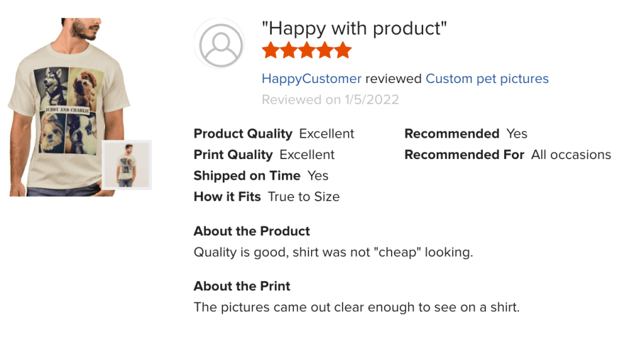Viewport: 644px width, 342px height.
Task: Click the How it Fits label
Action: [x=227, y=197]
